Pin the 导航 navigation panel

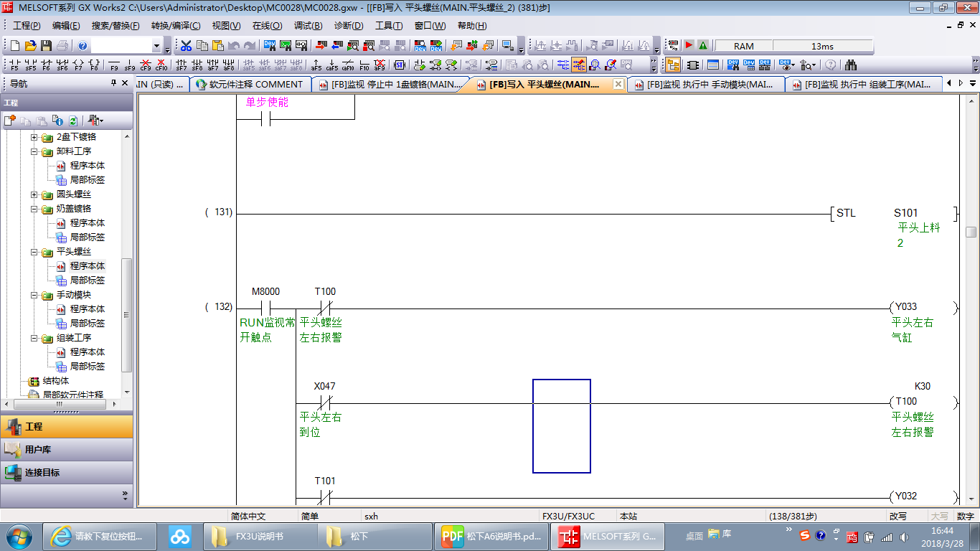pos(113,83)
